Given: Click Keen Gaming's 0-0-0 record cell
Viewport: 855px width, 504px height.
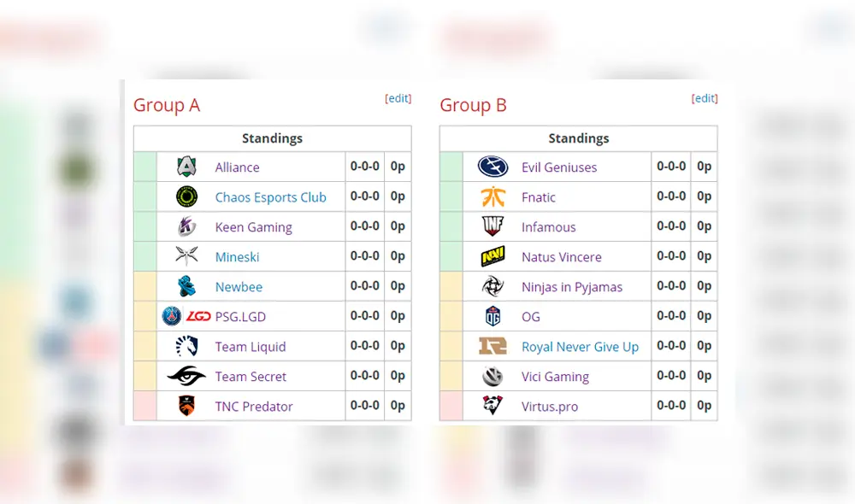Looking at the screenshot, I should pos(365,226).
